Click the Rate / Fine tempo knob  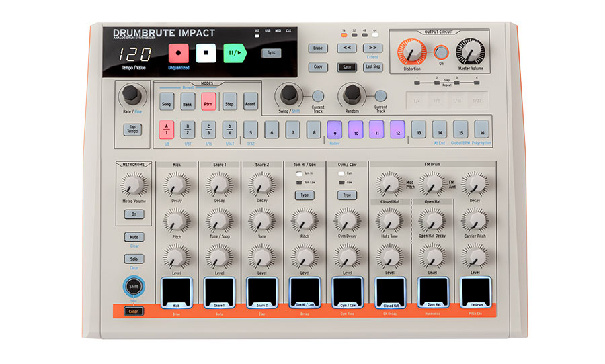coord(131,94)
